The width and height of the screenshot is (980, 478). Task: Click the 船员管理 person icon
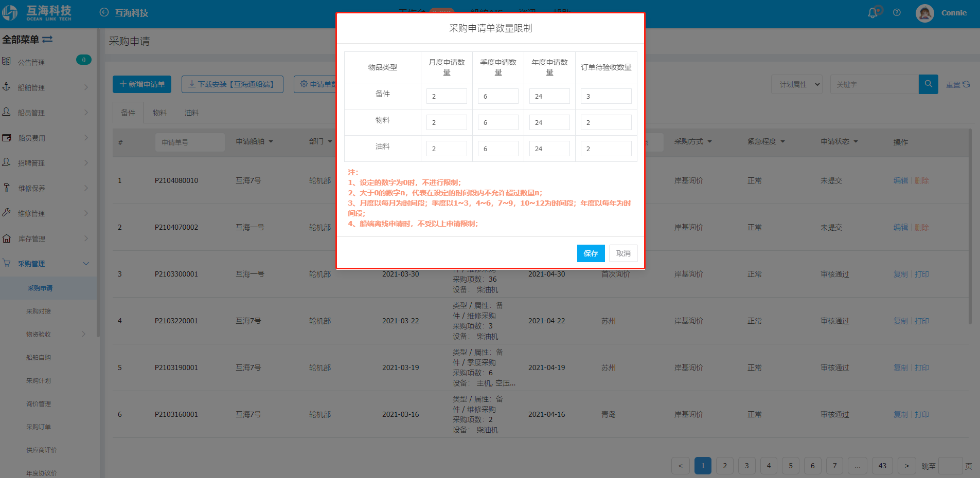coord(6,112)
